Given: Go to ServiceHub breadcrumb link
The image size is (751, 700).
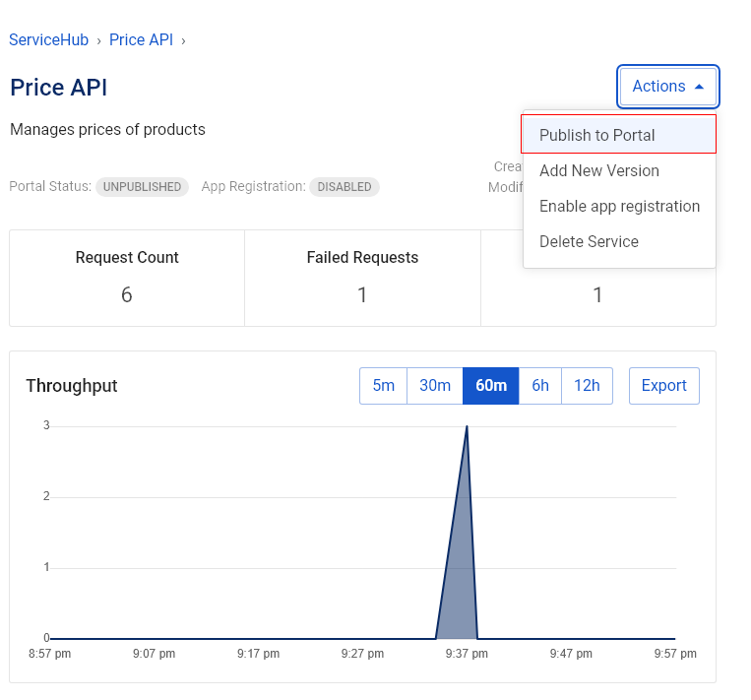Looking at the screenshot, I should (x=49, y=39).
